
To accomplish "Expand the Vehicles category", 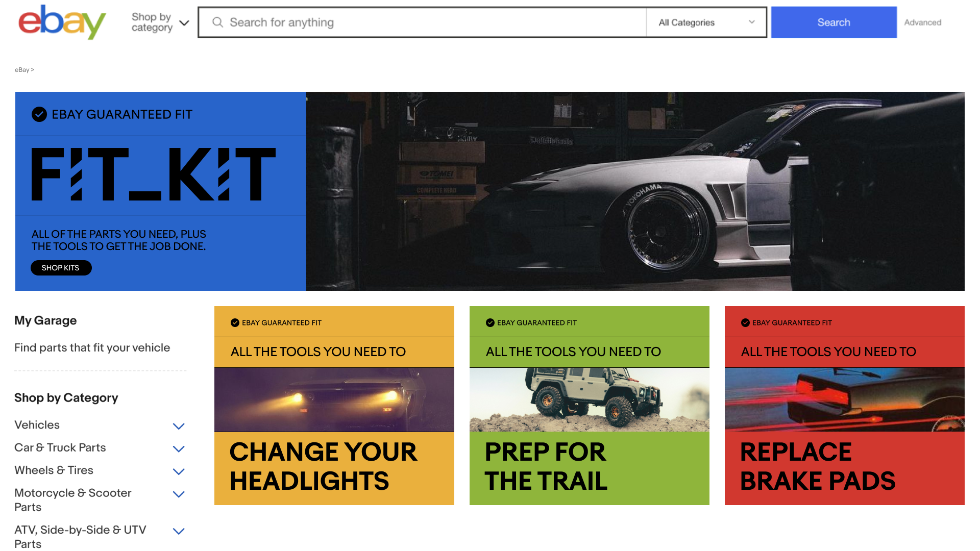I will click(179, 426).
